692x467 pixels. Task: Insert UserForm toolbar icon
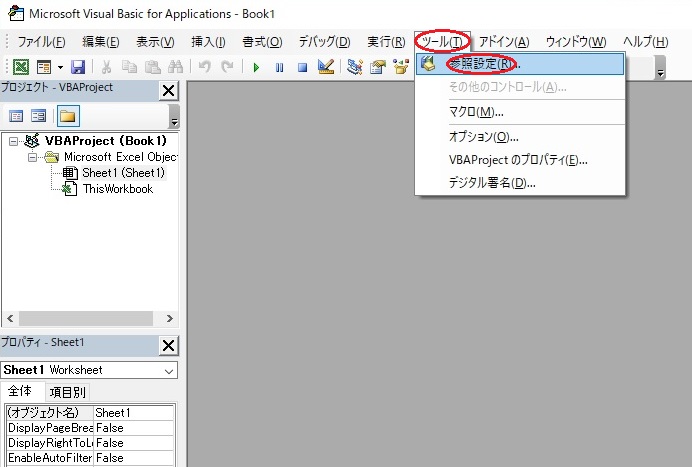pos(44,67)
